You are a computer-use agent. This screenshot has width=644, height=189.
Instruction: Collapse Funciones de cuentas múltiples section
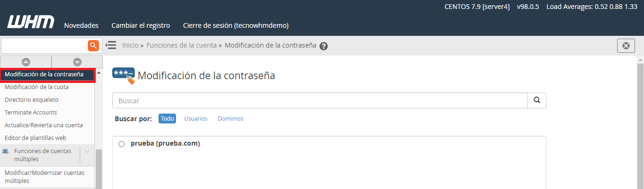(x=87, y=151)
